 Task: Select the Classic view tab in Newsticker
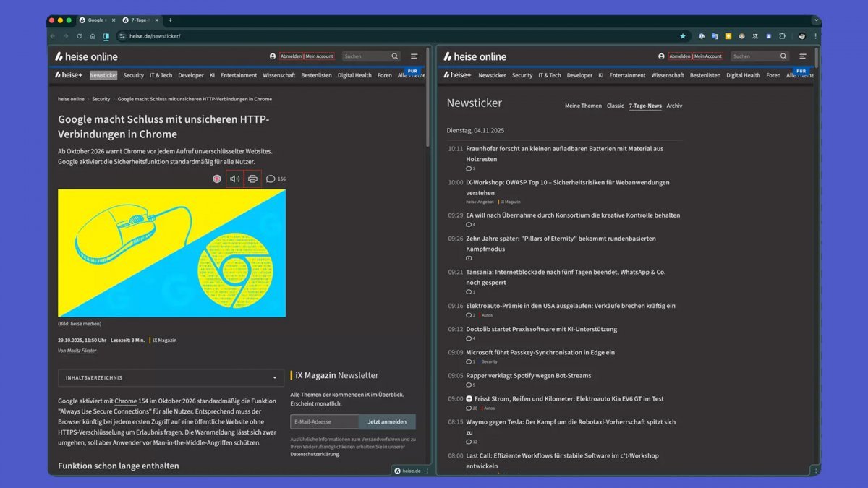tap(615, 106)
